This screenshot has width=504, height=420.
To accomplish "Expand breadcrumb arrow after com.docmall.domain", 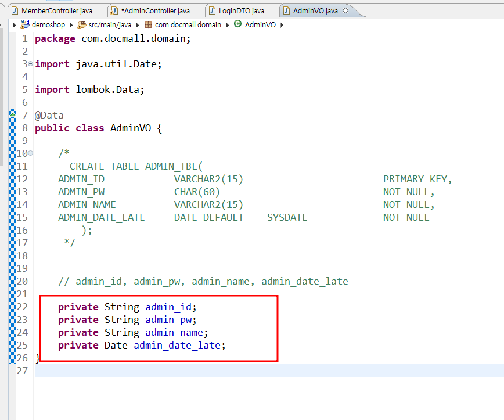I will [227, 25].
